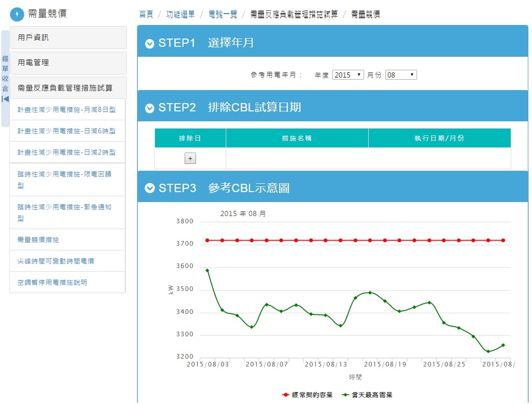Open the year 2015 dropdown

[x=348, y=75]
